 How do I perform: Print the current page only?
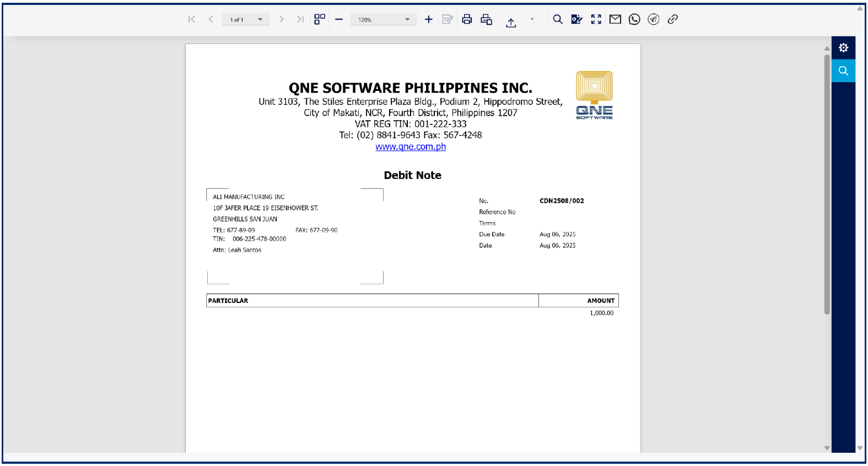coord(486,19)
